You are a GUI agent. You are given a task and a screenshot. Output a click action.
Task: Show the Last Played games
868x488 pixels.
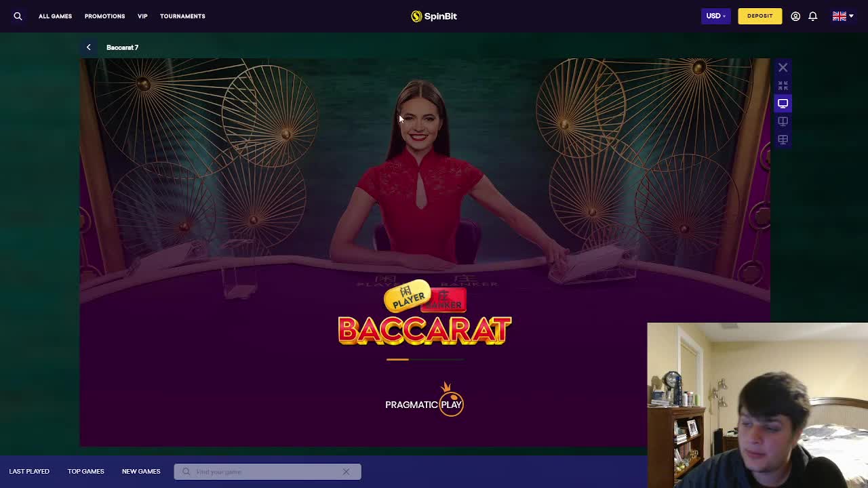(x=29, y=472)
